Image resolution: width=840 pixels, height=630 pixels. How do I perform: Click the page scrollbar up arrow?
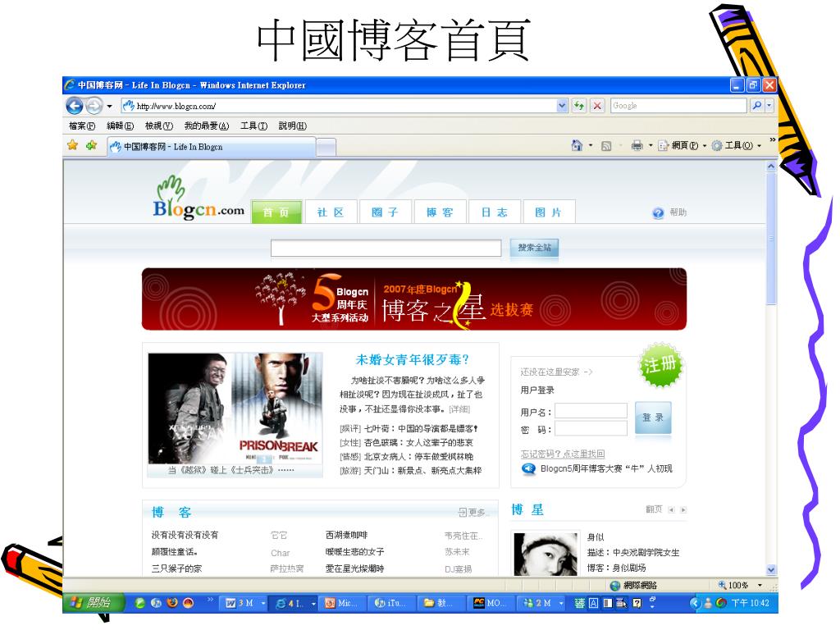pos(771,167)
